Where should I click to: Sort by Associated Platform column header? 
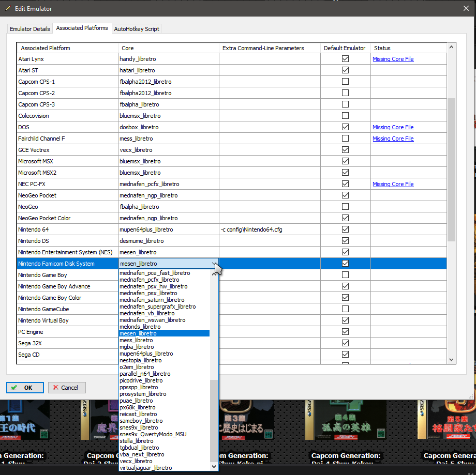point(46,48)
